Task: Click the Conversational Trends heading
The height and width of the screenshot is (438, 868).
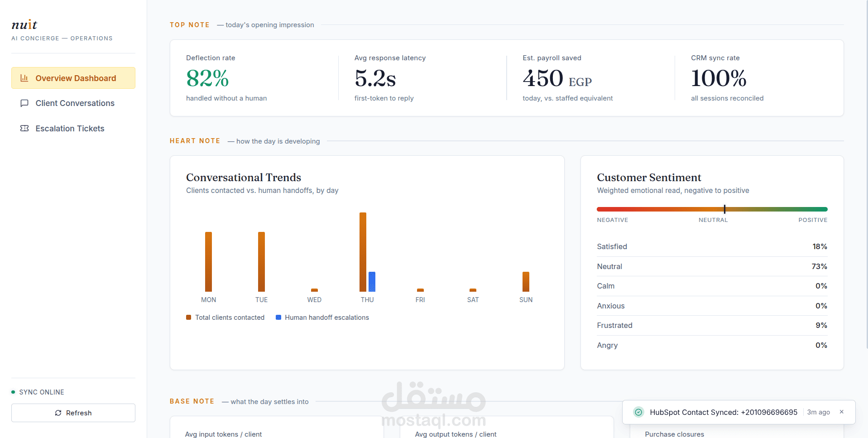Action: coord(244,178)
